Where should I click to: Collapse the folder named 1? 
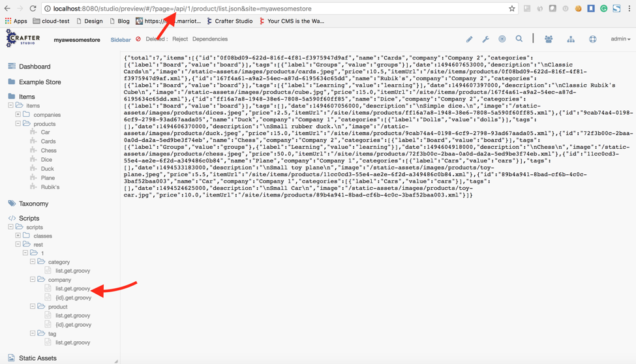coord(25,253)
